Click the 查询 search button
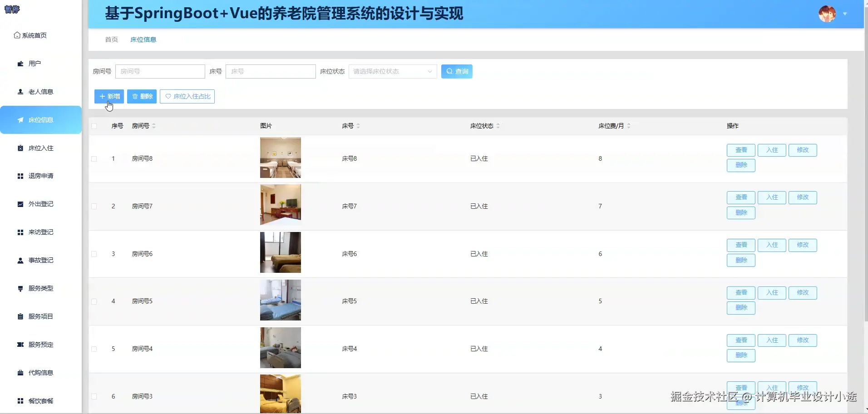This screenshot has height=414, width=868. 457,71
